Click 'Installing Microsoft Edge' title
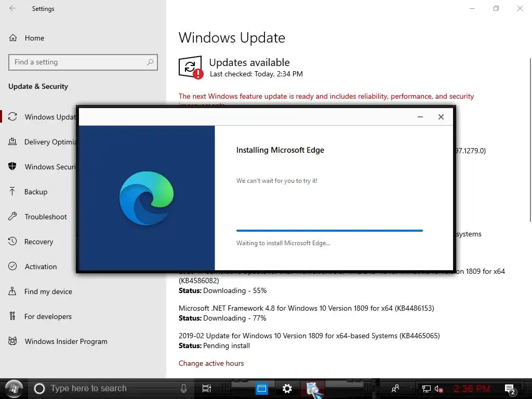This screenshot has width=532, height=399. (280, 150)
